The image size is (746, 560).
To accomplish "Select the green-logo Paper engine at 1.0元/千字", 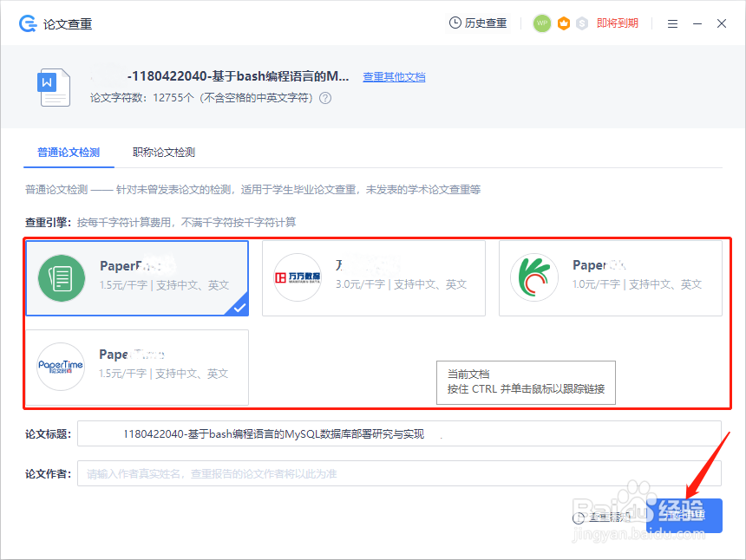I will [611, 278].
